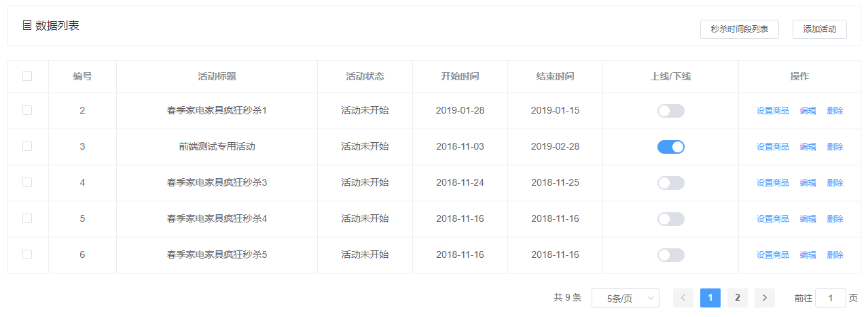Switch to page 2

point(738,298)
